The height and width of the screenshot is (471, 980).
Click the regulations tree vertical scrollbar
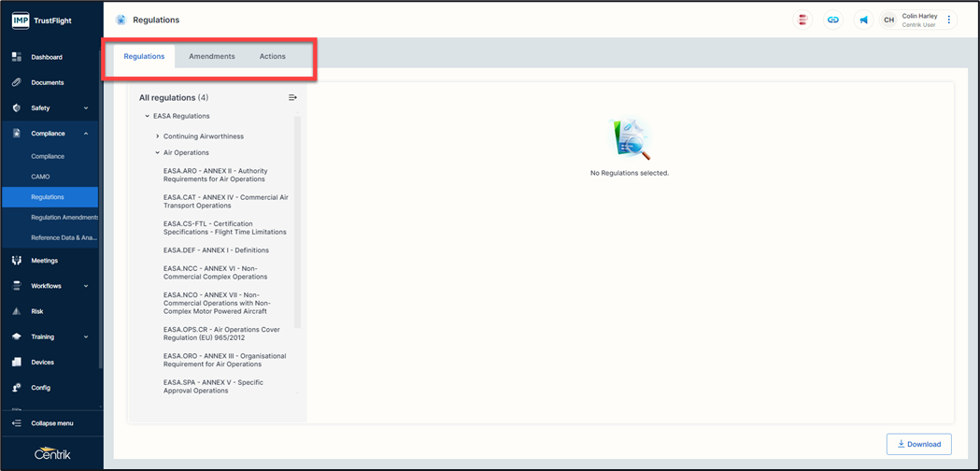coord(297,222)
